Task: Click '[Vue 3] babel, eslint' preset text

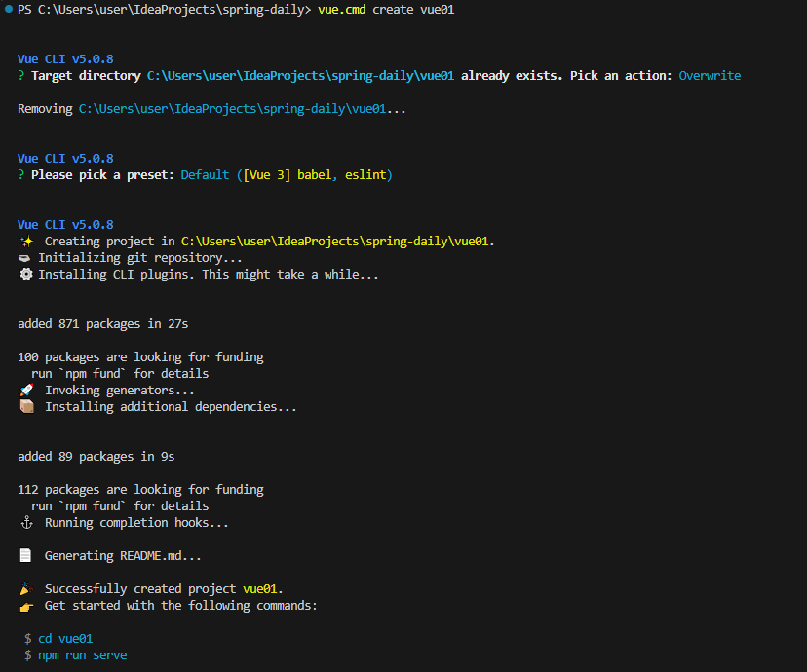Action: [314, 174]
